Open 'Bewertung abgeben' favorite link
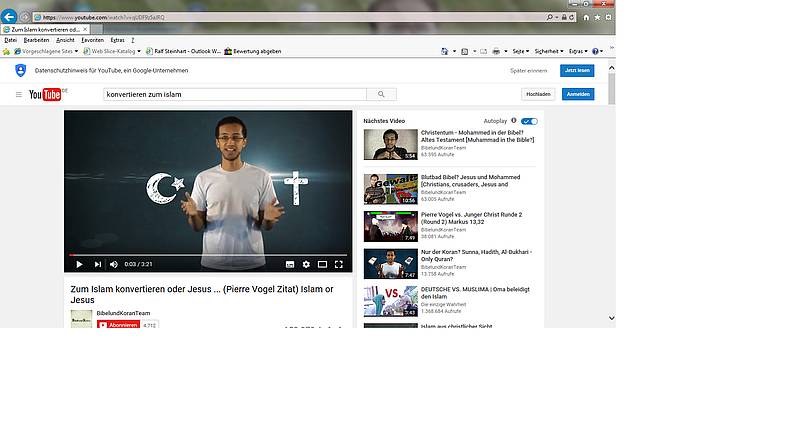The image size is (800, 426). [x=253, y=51]
